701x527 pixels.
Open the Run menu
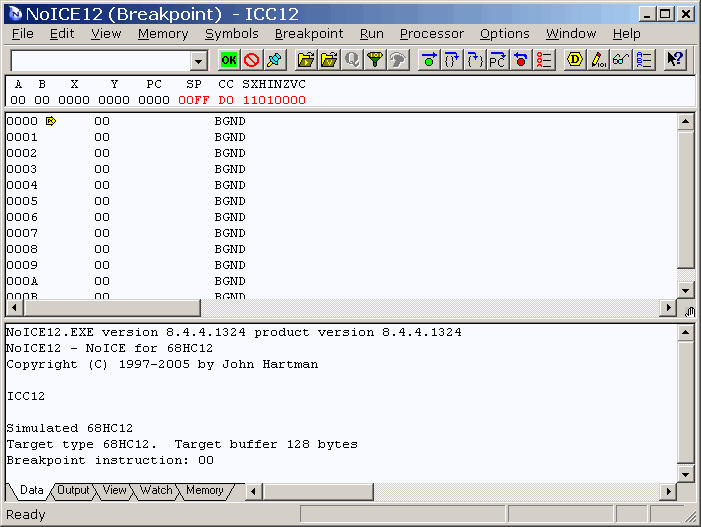pos(372,34)
